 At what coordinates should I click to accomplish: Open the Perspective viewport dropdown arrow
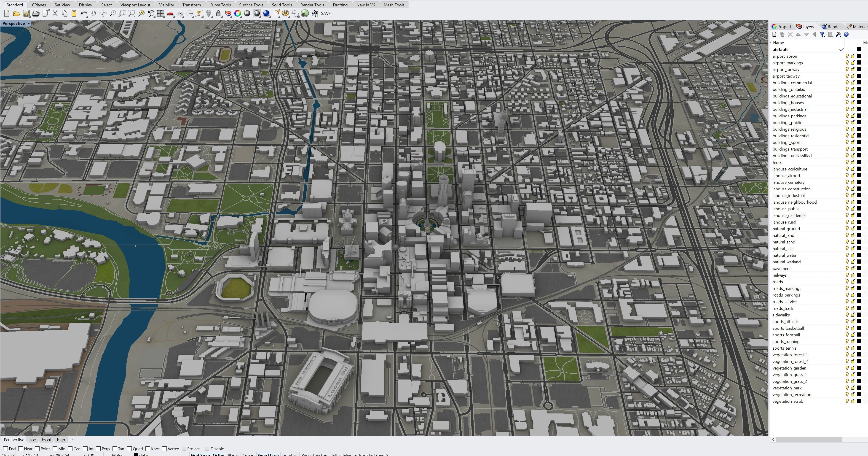tap(29, 24)
